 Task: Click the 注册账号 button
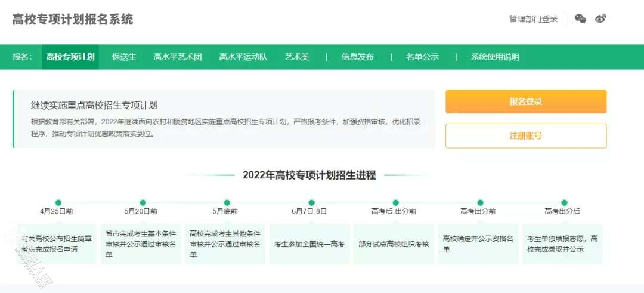pos(526,135)
